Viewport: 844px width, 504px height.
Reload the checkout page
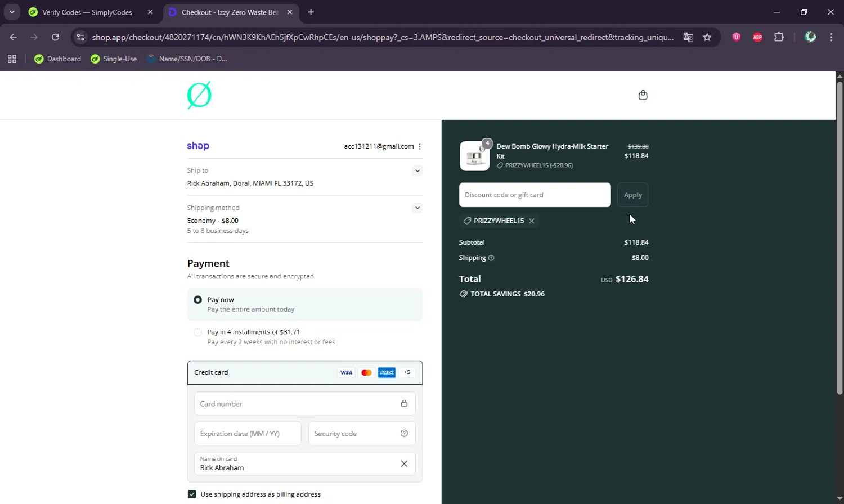(55, 37)
